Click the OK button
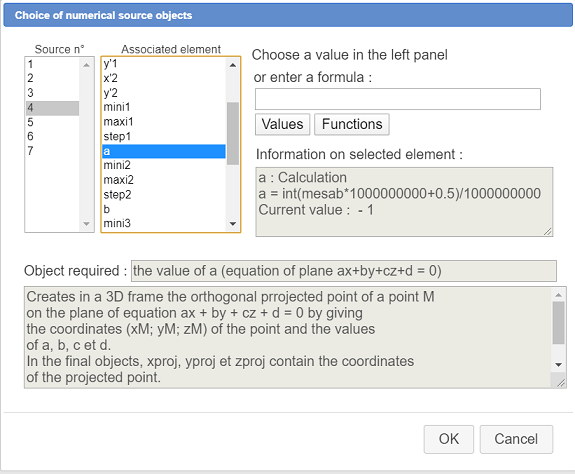575x474 pixels. tap(448, 439)
